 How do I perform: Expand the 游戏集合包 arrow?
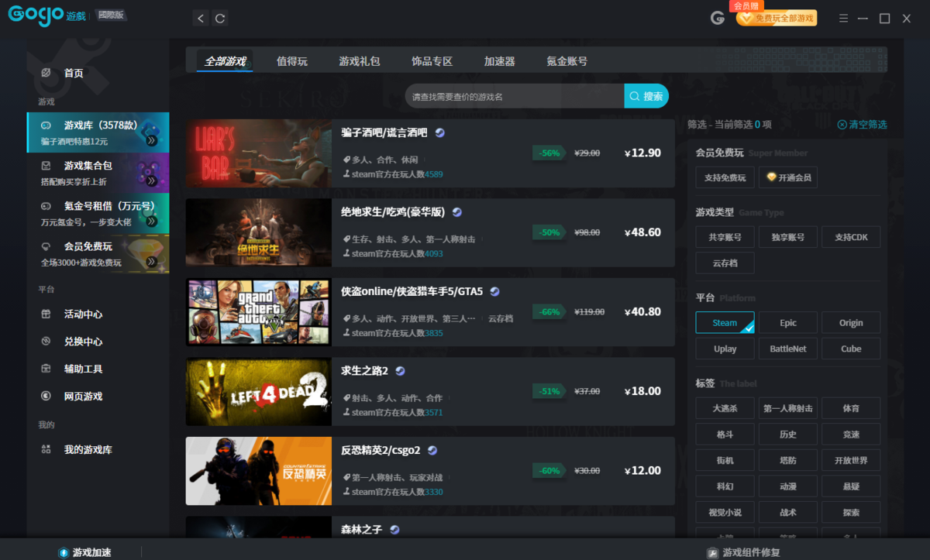(x=151, y=180)
